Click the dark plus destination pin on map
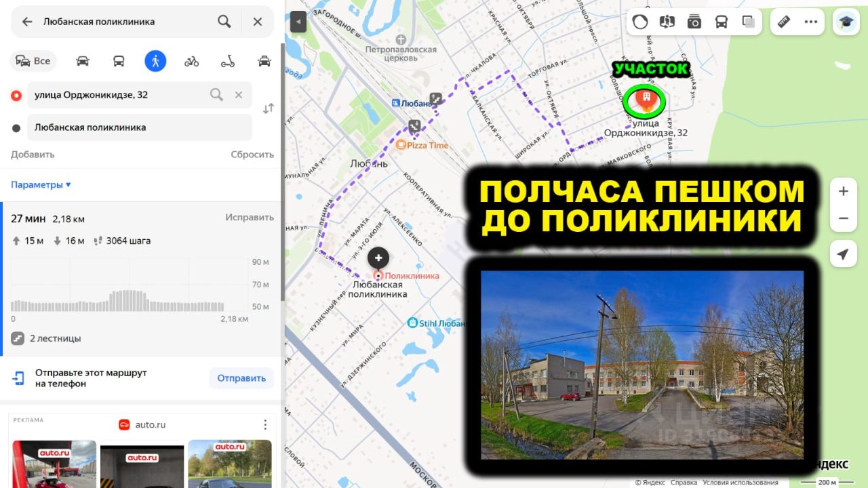Image resolution: width=868 pixels, height=488 pixels. click(378, 258)
